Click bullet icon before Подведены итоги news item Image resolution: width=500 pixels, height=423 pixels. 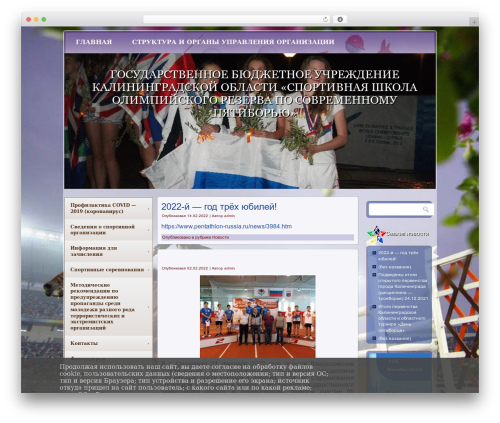[374, 275]
